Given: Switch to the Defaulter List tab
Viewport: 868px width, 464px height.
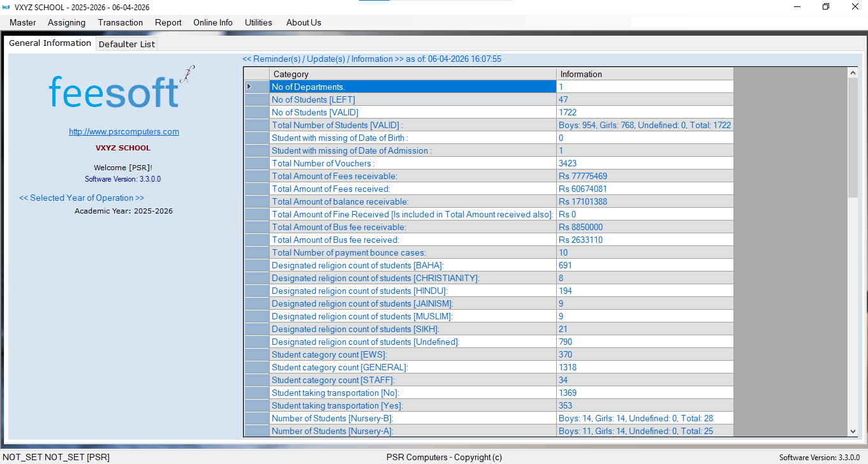Looking at the screenshot, I should pos(127,44).
